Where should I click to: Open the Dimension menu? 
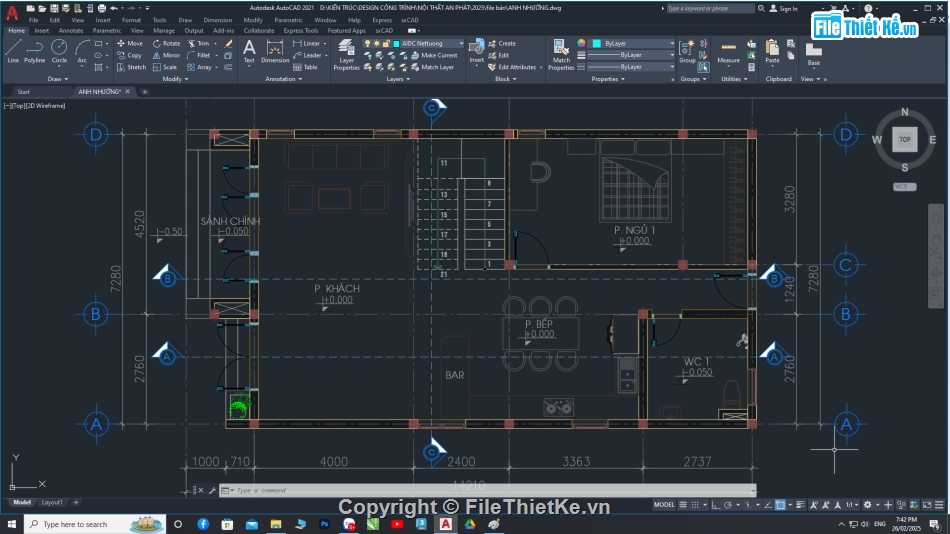(x=218, y=20)
